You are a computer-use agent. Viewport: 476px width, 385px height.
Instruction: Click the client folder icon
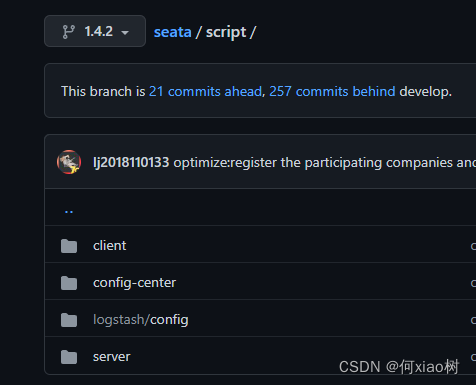coord(69,246)
